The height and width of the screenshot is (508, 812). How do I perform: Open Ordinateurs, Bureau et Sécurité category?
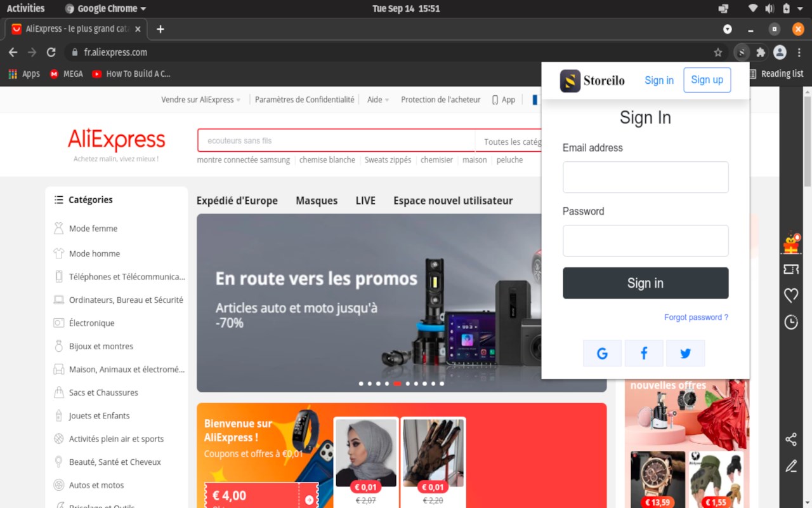coord(119,300)
